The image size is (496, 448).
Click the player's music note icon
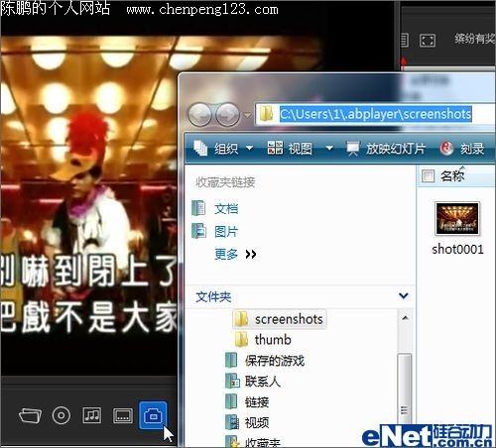point(92,415)
